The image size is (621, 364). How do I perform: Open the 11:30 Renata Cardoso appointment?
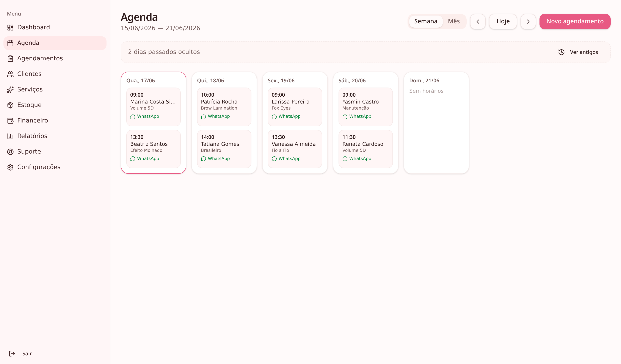[x=366, y=149]
